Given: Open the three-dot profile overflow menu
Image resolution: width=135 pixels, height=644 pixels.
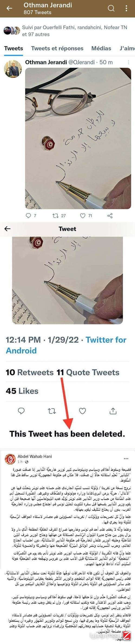Looking at the screenshot, I should pos(126,8).
